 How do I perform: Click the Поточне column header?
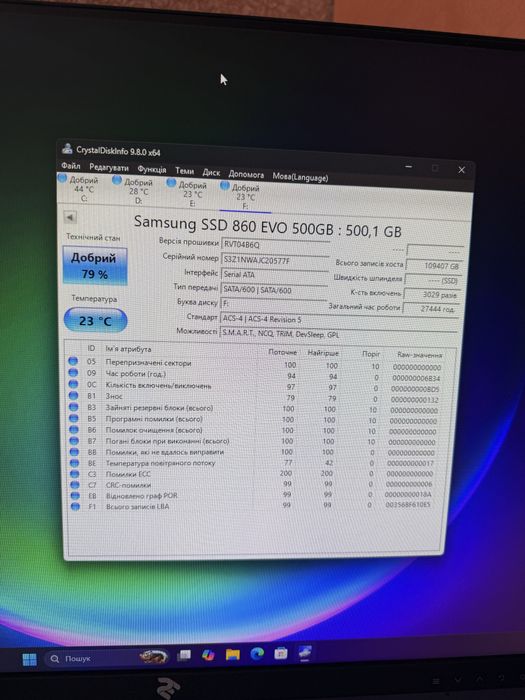pyautogui.click(x=282, y=352)
